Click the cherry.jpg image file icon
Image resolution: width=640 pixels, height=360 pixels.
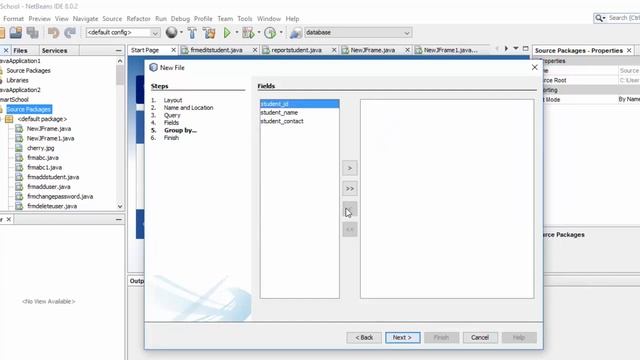tap(19, 148)
